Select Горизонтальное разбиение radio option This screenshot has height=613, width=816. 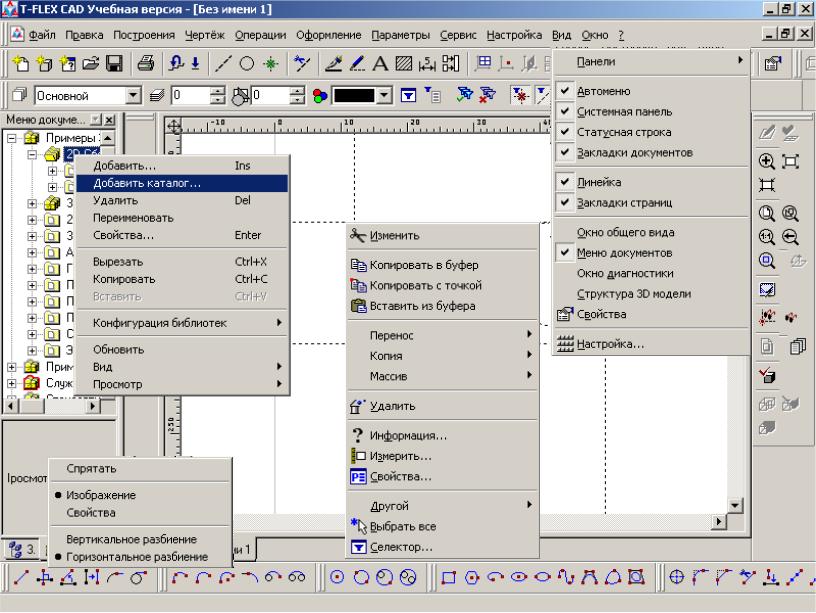click(x=141, y=557)
